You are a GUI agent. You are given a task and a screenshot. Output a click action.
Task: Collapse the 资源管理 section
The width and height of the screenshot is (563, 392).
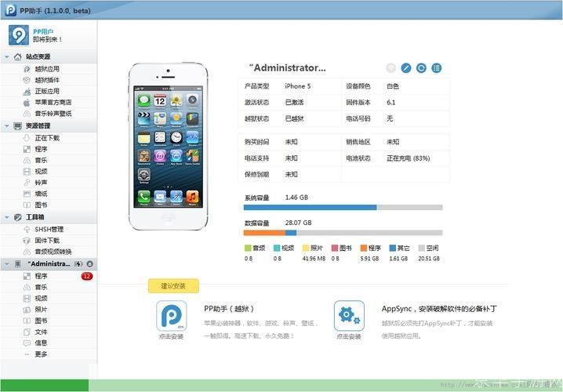(x=7, y=126)
